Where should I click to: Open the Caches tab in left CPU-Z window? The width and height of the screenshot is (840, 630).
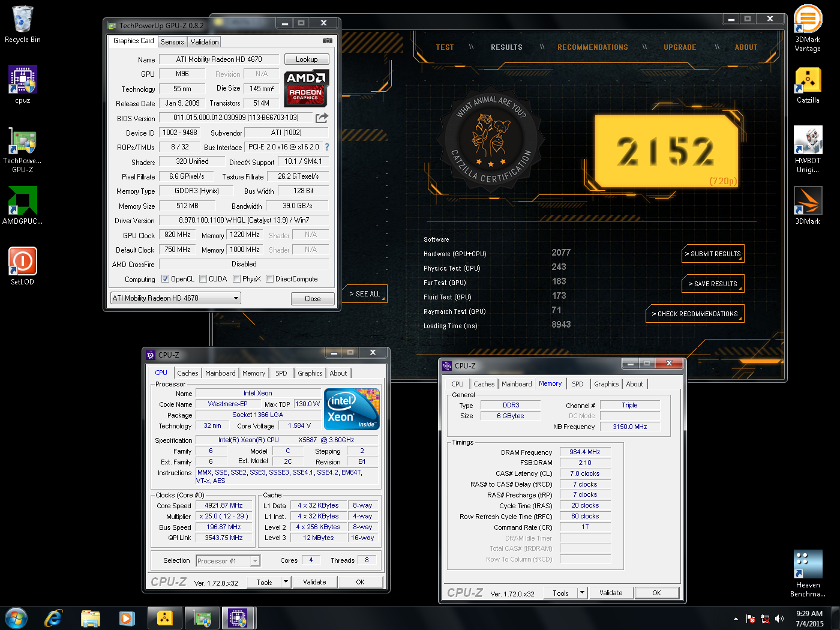coord(188,373)
